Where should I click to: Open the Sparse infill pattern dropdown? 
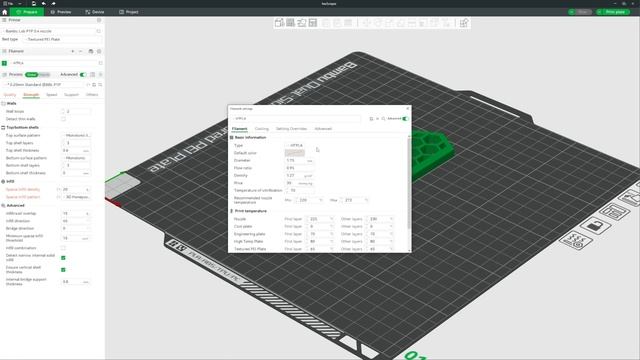point(77,197)
